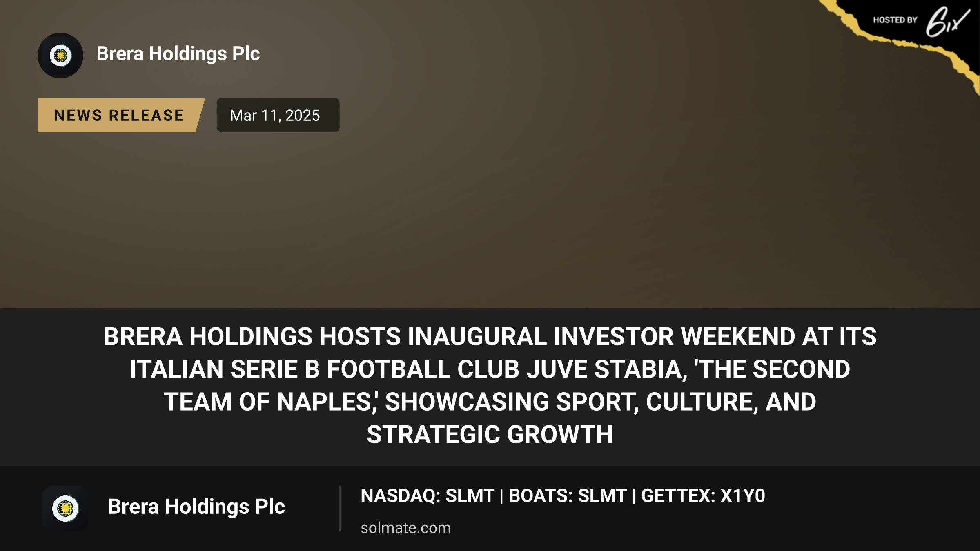Click the HOSTED BY label

[895, 20]
